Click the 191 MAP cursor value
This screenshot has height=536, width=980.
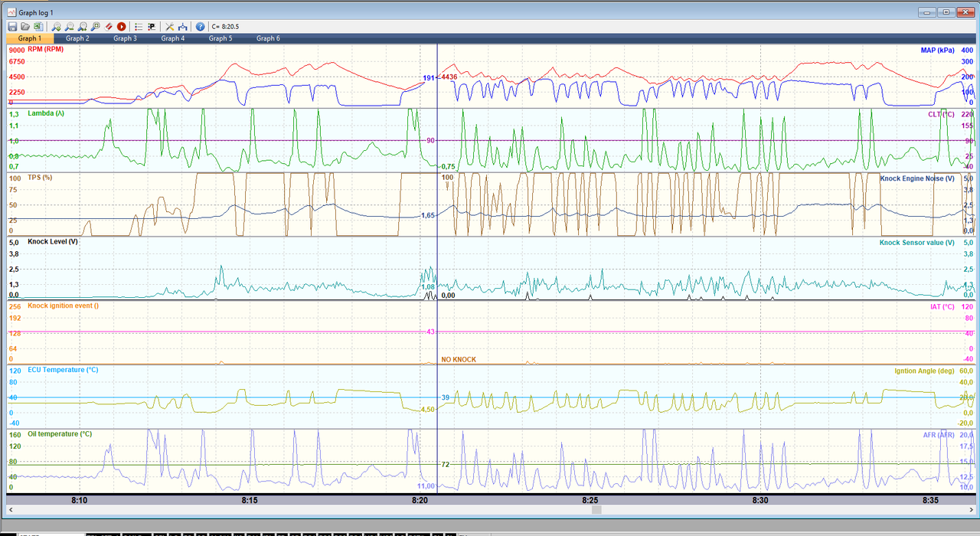[429, 78]
